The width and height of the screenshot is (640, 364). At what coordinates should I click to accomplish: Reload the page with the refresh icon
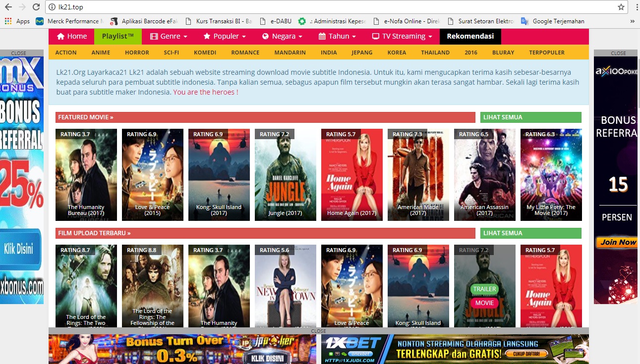pyautogui.click(x=36, y=7)
